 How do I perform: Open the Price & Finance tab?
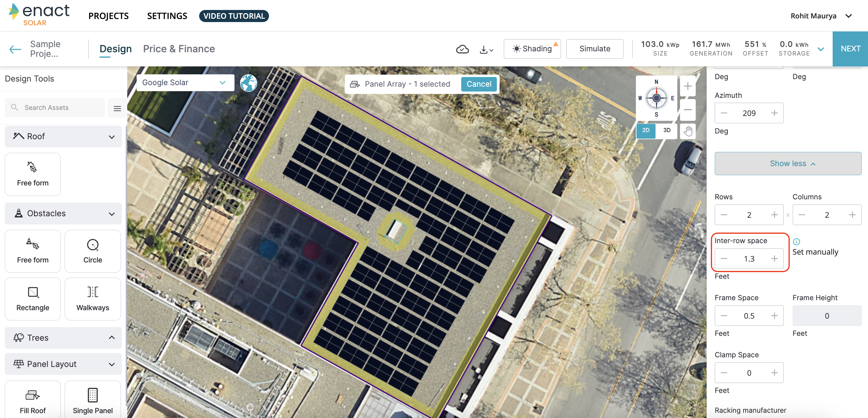(x=179, y=49)
